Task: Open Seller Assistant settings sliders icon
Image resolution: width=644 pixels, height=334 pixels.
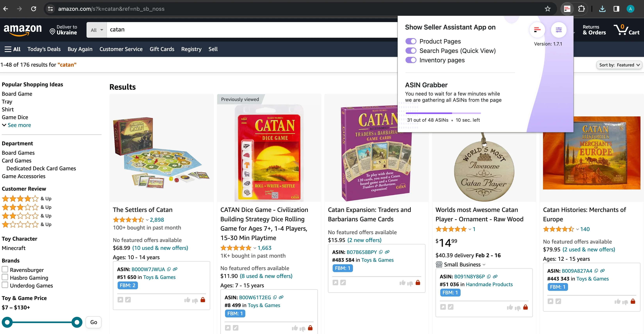Action: click(x=558, y=30)
